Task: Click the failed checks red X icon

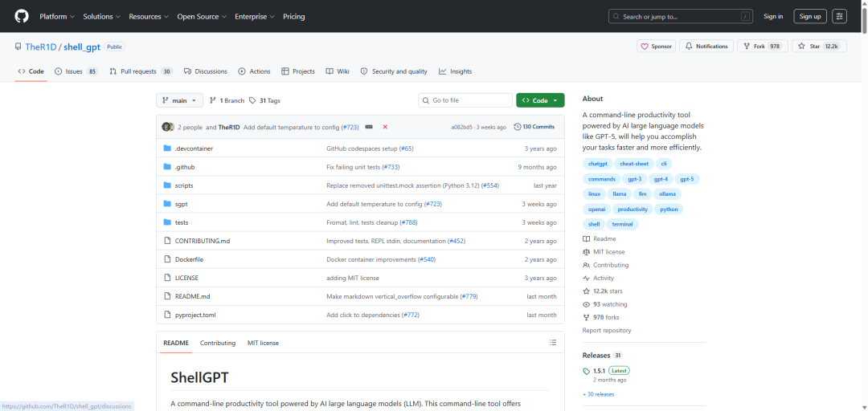Action: 385,127
